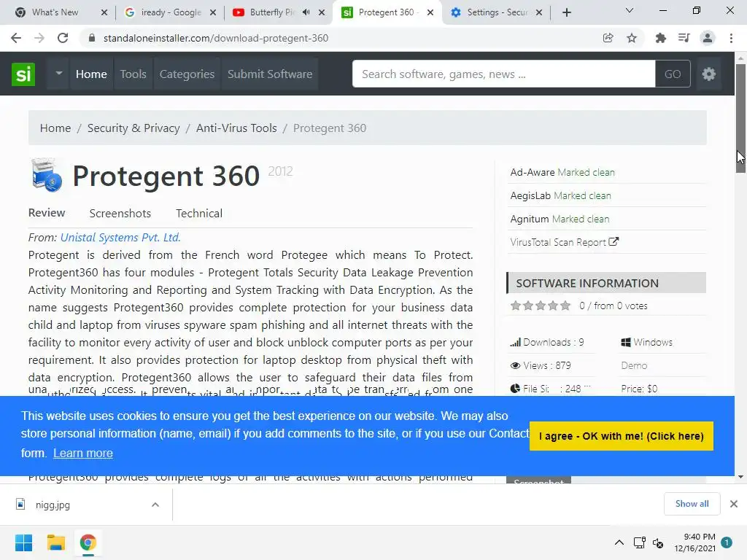
Task: Accept cookies with the yellow agree button
Action: point(622,436)
